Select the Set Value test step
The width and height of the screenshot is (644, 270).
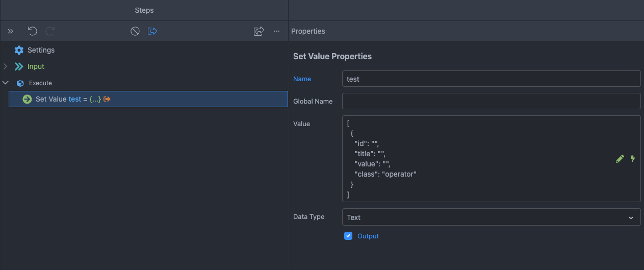tap(148, 99)
